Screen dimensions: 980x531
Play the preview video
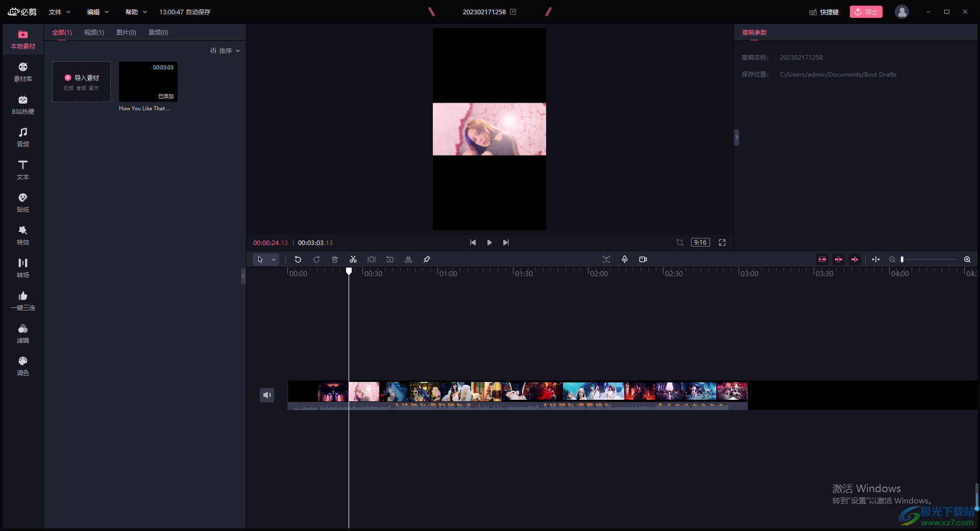pos(489,243)
